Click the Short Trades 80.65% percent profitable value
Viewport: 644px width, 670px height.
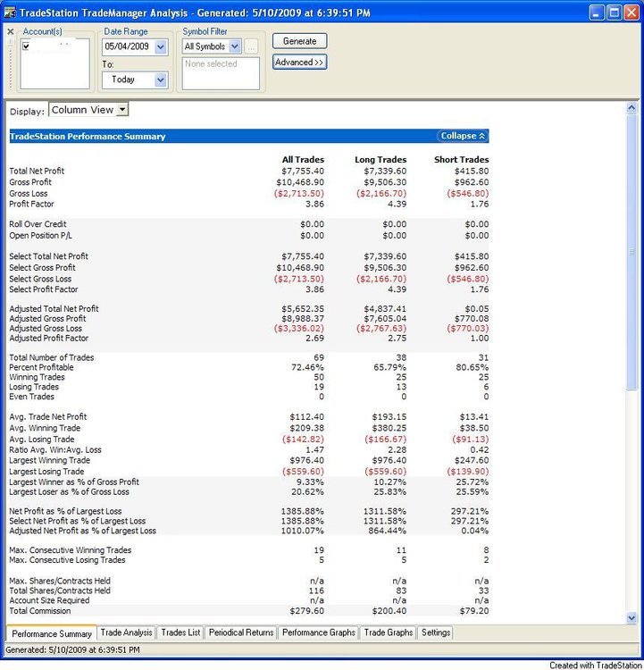pos(472,367)
